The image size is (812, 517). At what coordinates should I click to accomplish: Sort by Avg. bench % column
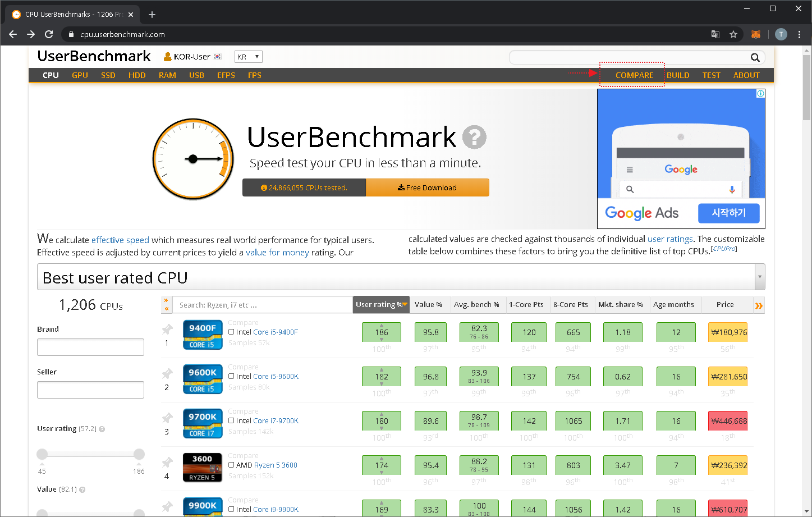476,304
